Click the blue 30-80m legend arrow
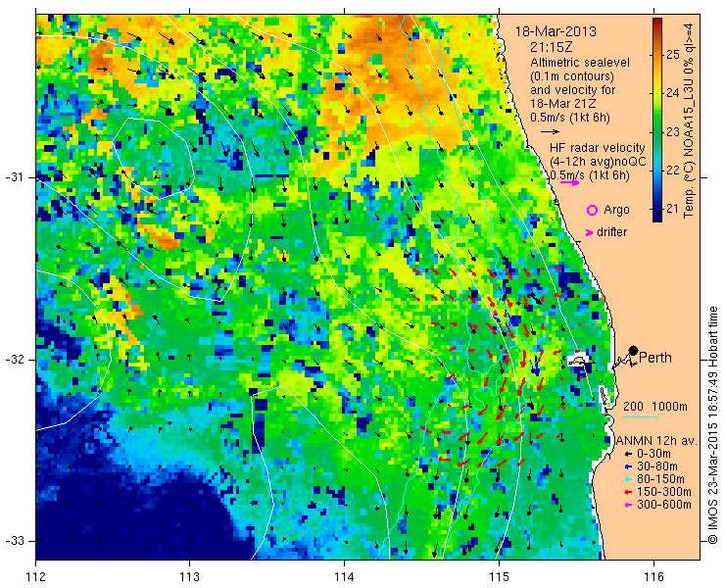This screenshot has height=588, width=725. pos(628,466)
